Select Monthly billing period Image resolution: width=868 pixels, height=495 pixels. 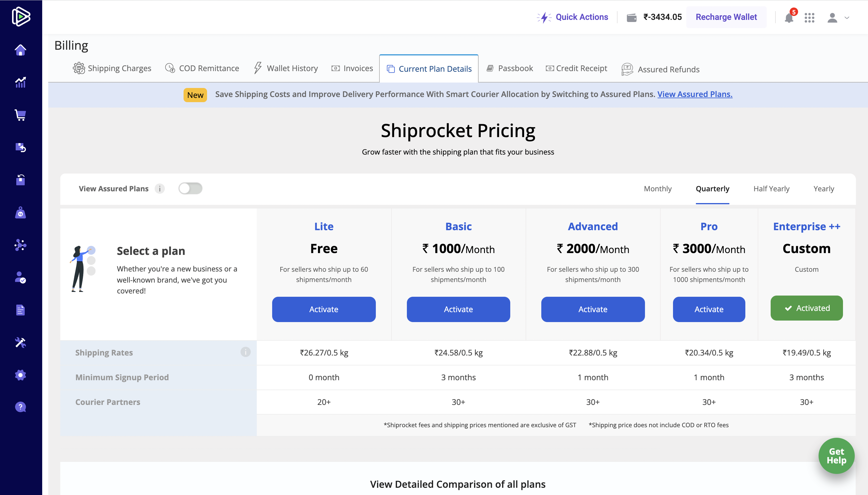pos(658,189)
